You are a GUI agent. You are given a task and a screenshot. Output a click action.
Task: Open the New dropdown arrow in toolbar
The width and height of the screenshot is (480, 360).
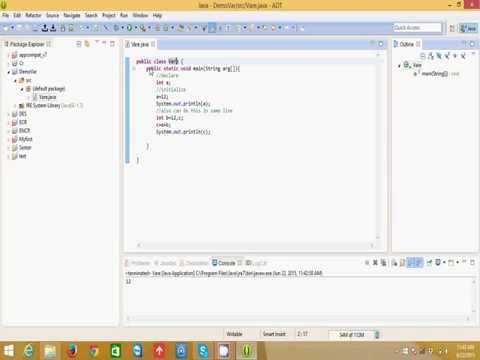(x=12, y=28)
